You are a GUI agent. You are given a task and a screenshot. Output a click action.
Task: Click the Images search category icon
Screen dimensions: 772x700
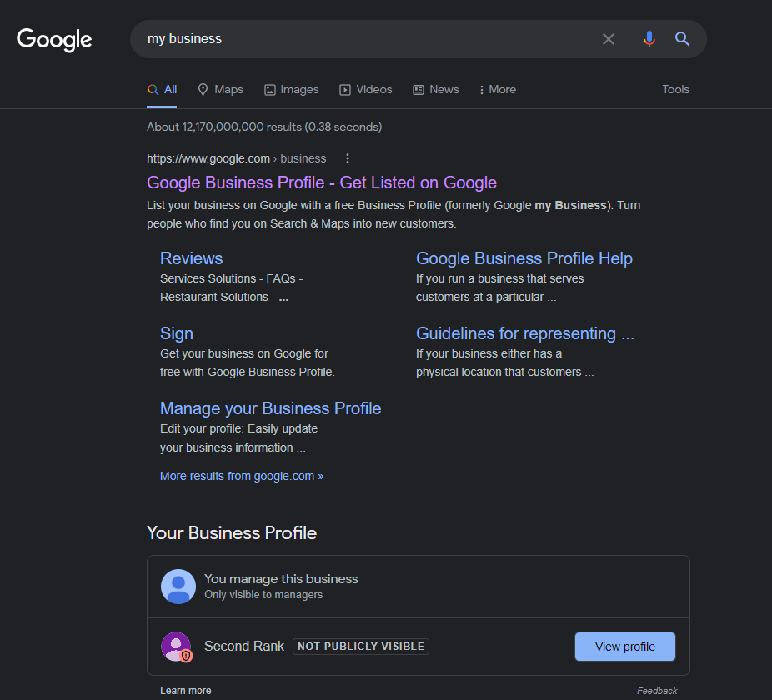(x=269, y=89)
